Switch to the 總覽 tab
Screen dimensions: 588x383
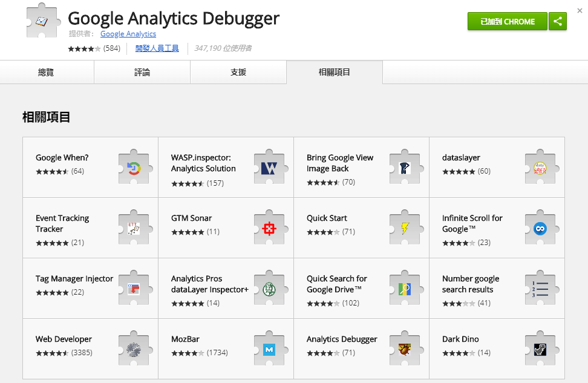(47, 72)
